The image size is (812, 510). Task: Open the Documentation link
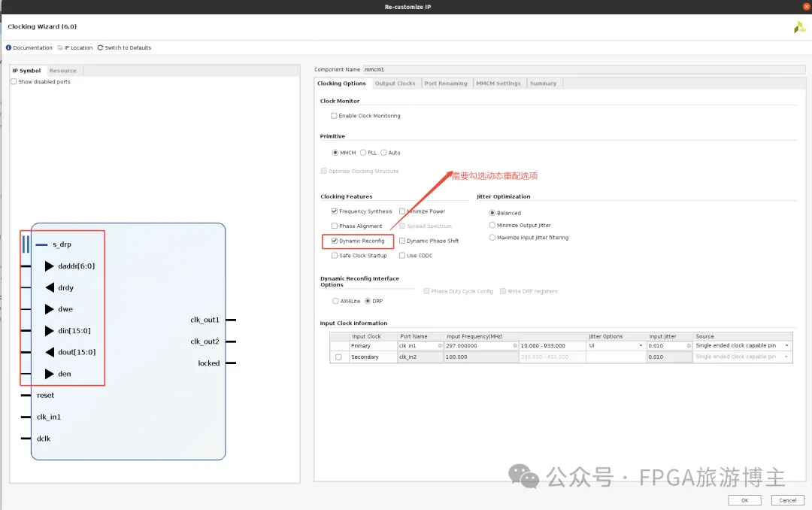pyautogui.click(x=32, y=47)
